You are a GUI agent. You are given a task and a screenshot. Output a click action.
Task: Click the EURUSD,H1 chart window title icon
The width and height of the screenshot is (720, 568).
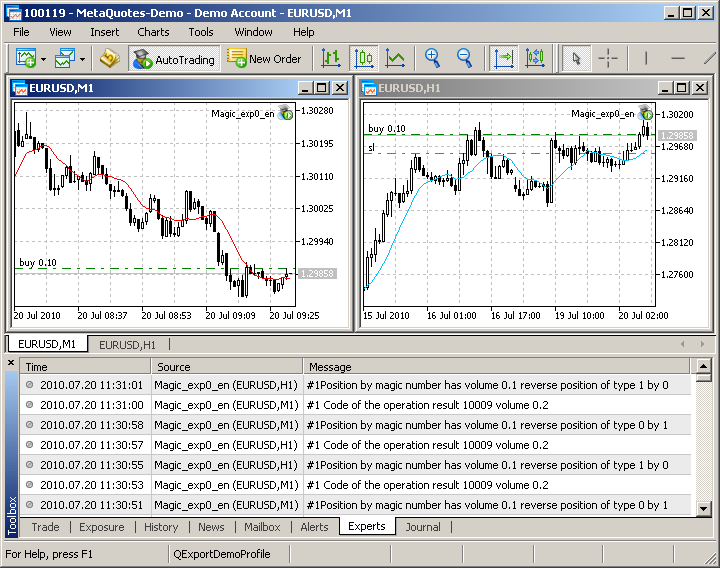tap(369, 88)
